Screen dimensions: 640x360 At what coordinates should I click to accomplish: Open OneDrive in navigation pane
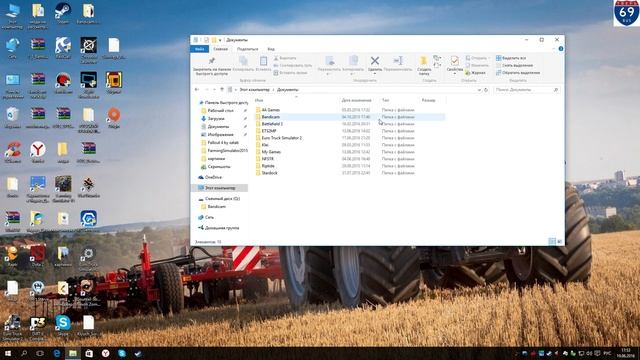point(213,178)
